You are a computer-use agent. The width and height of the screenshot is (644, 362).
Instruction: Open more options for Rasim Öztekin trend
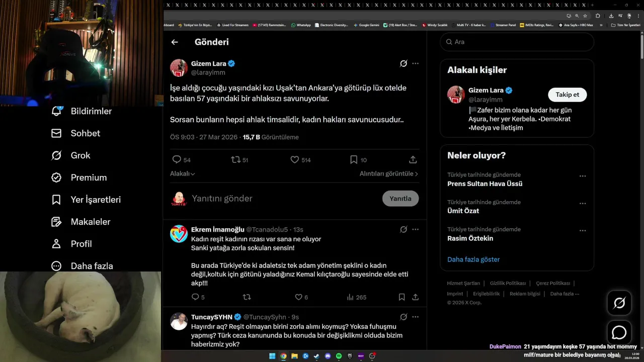[583, 231]
